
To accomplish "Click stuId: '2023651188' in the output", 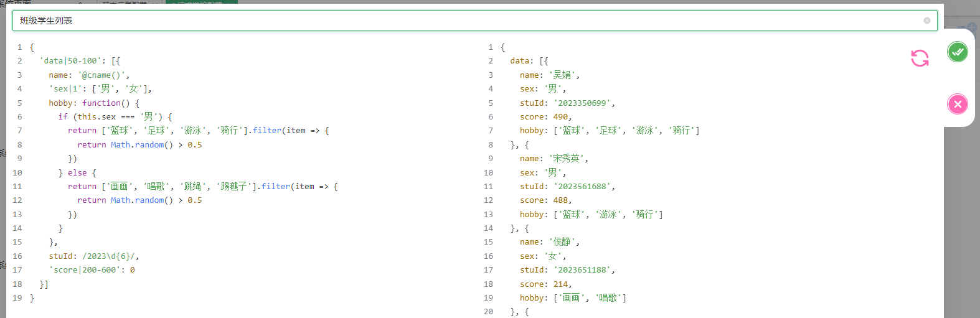I will (567, 270).
